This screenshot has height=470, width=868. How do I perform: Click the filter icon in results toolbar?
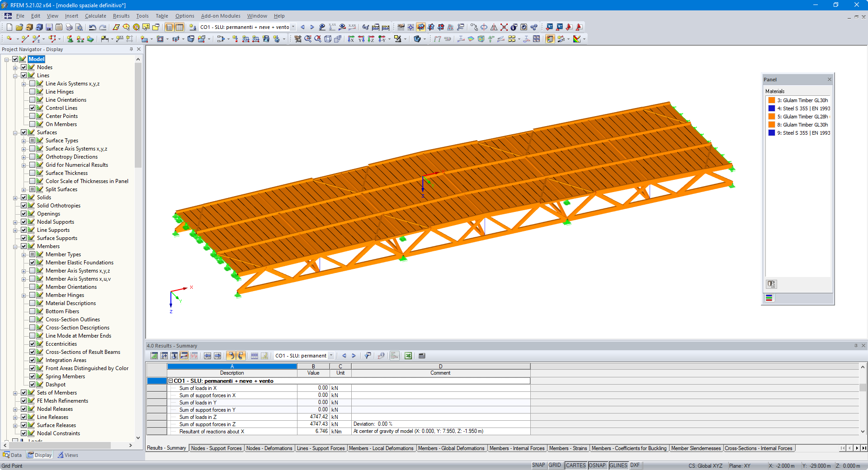pos(368,356)
